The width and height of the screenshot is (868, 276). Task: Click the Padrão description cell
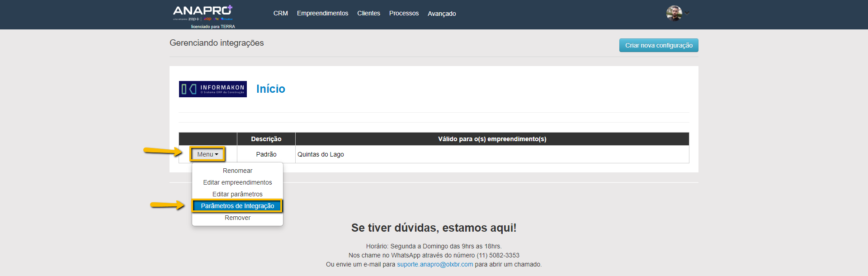[x=266, y=154]
